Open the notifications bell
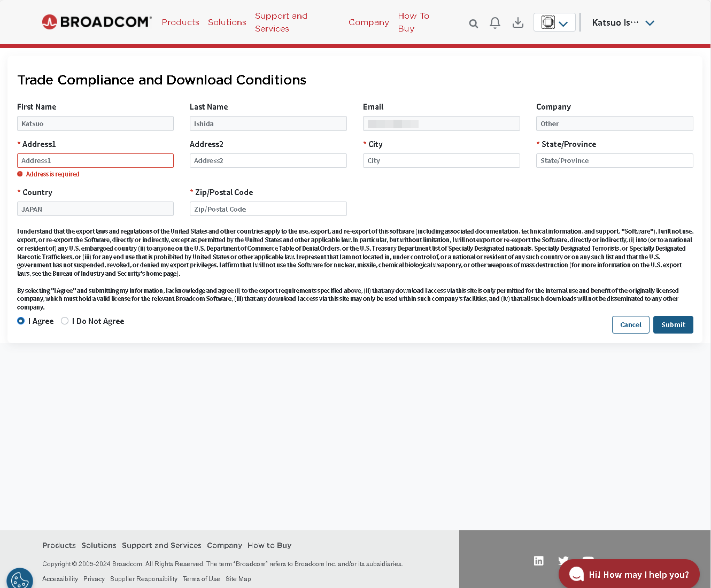The image size is (711, 588). click(495, 23)
